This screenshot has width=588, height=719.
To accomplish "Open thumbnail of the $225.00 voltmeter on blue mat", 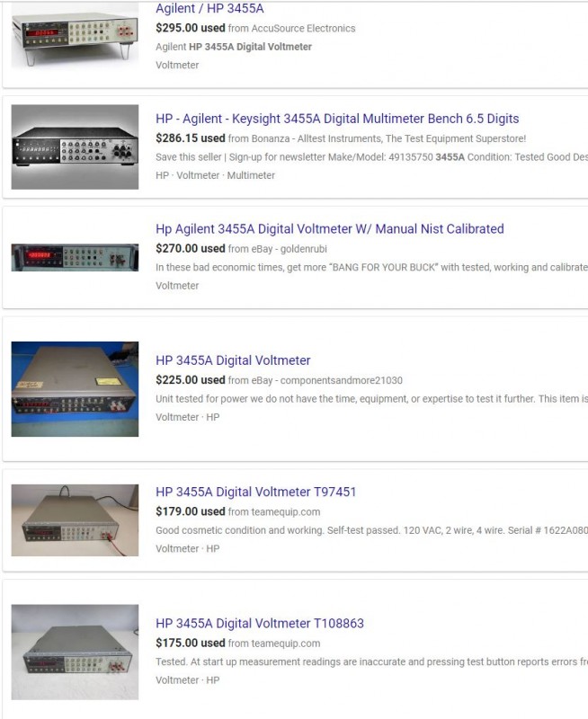I will (x=75, y=389).
